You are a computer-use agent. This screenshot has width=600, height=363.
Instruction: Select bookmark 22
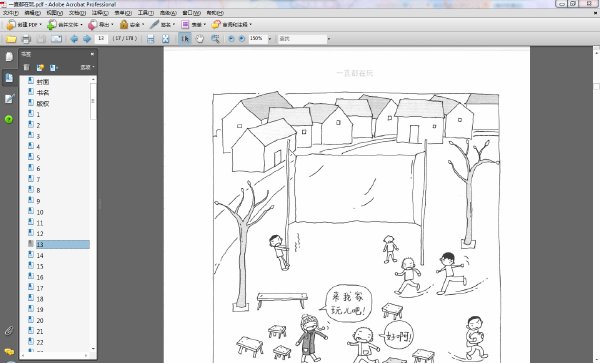pyautogui.click(x=40, y=342)
